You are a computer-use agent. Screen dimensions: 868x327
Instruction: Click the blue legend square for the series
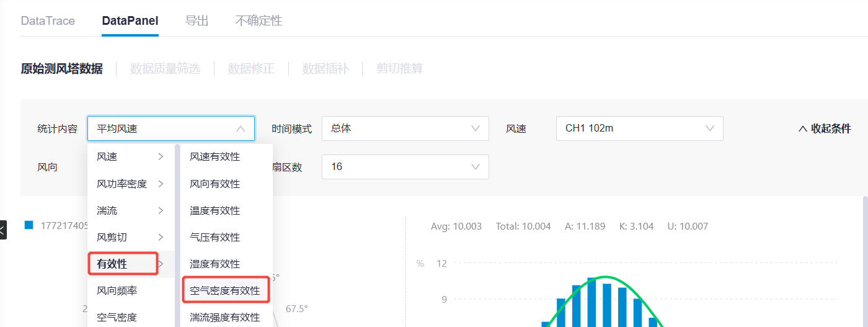[29, 225]
